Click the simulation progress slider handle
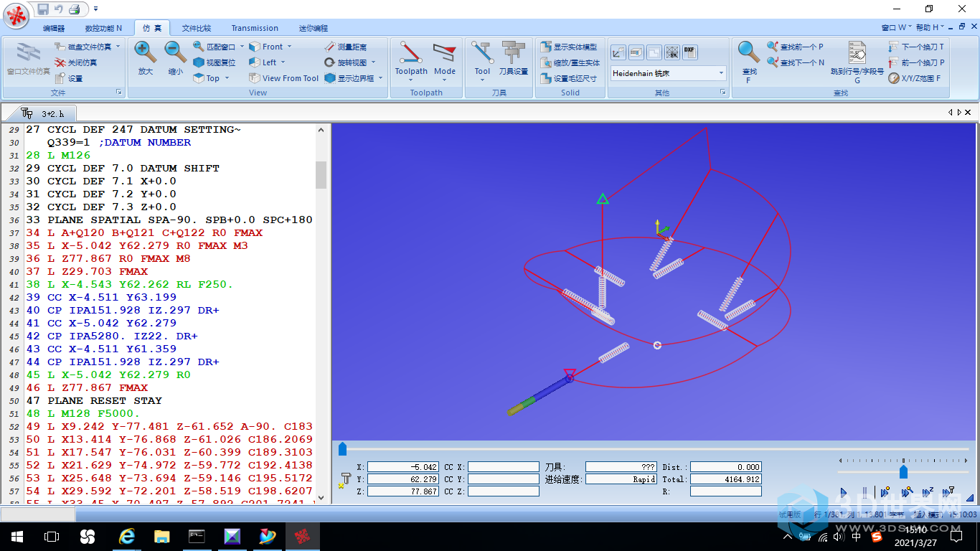980x551 pixels. point(342,449)
